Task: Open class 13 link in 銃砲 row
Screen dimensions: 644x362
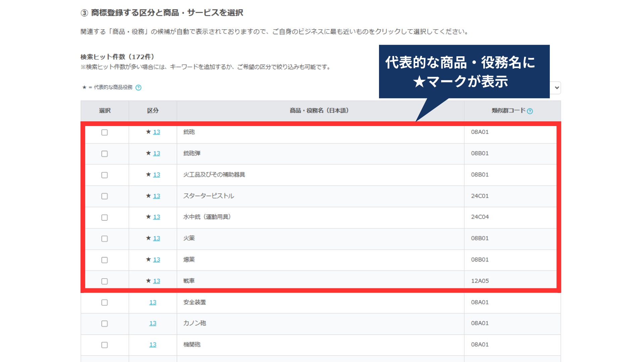Action: [x=156, y=132]
